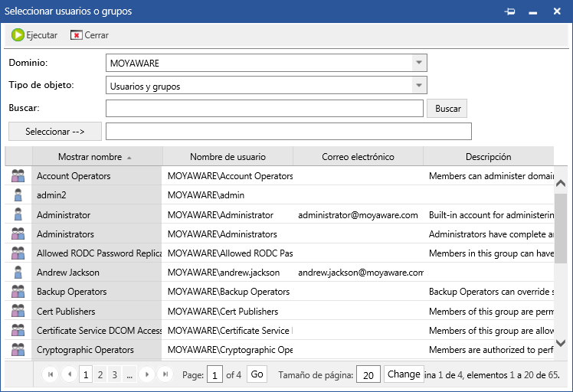Screen dimensions: 573x392
Task: Click the Descripción column header
Action: (488, 157)
